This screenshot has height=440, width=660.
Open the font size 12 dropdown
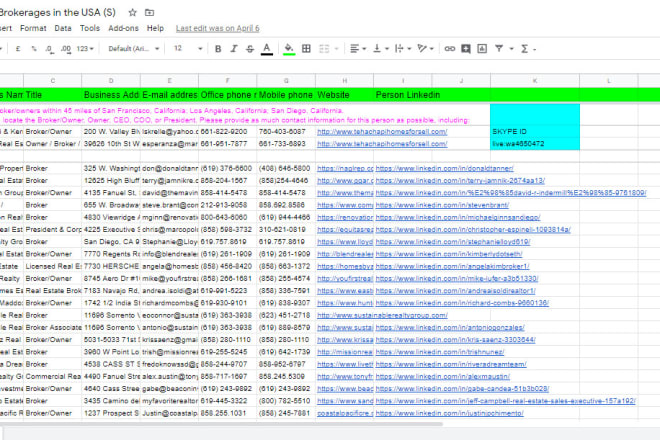(188, 49)
